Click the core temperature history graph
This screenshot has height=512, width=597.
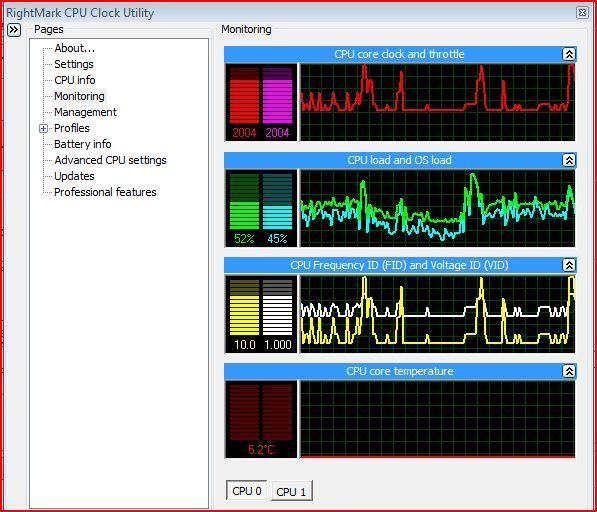click(437, 419)
